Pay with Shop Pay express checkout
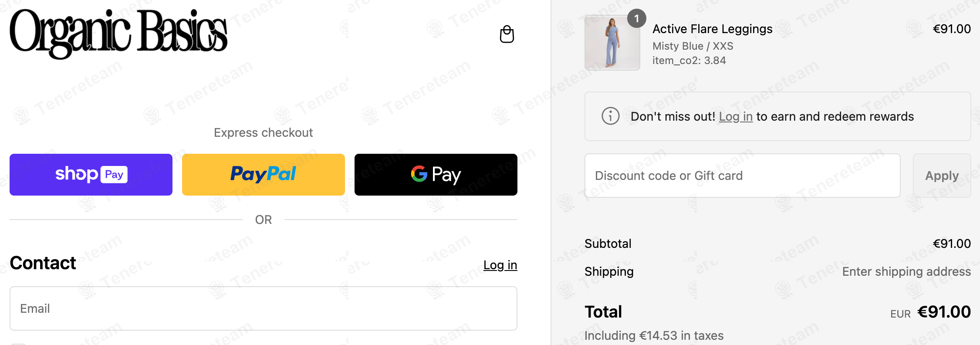The height and width of the screenshot is (345, 980). tap(91, 175)
